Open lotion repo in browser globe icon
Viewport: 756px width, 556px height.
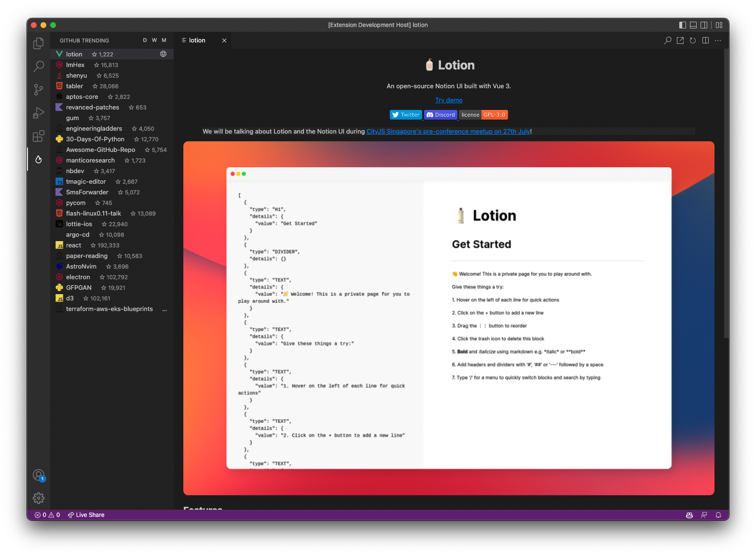[164, 54]
